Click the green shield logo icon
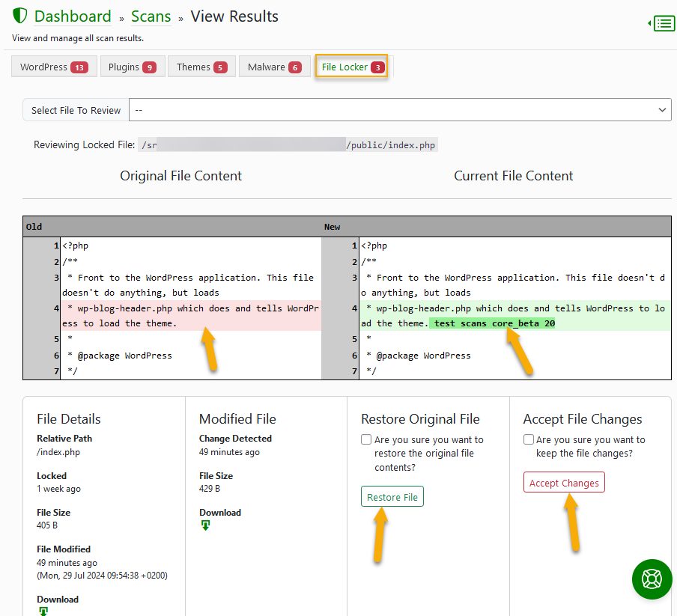 (20, 16)
